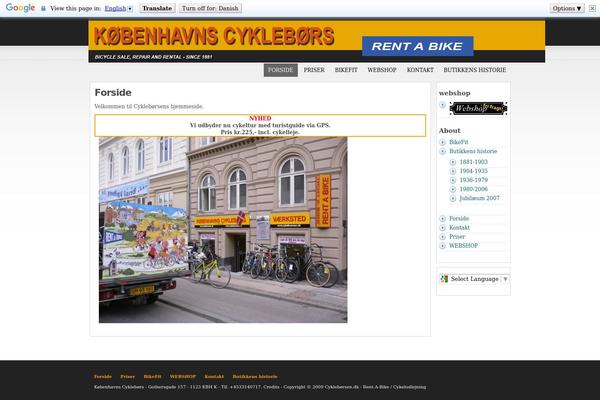The image size is (600, 400).
Task: Click the Credits link in footer
Action: pyautogui.click(x=271, y=387)
